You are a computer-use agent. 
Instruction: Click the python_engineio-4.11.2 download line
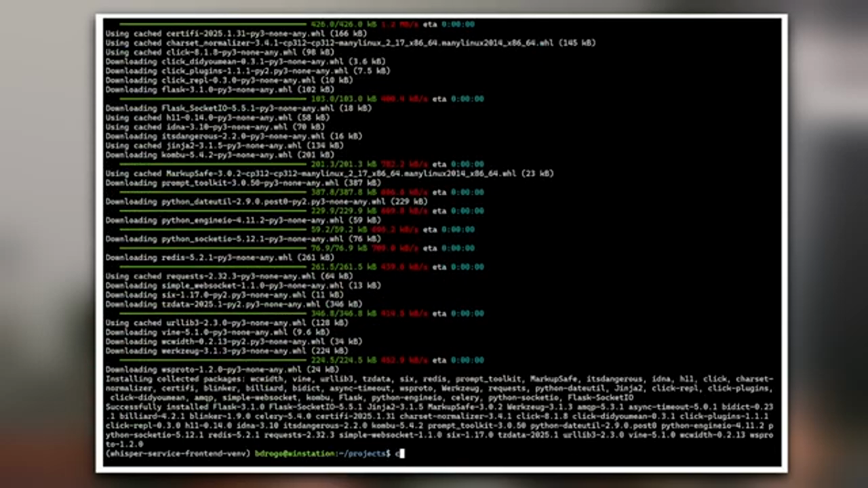pyautogui.click(x=243, y=220)
